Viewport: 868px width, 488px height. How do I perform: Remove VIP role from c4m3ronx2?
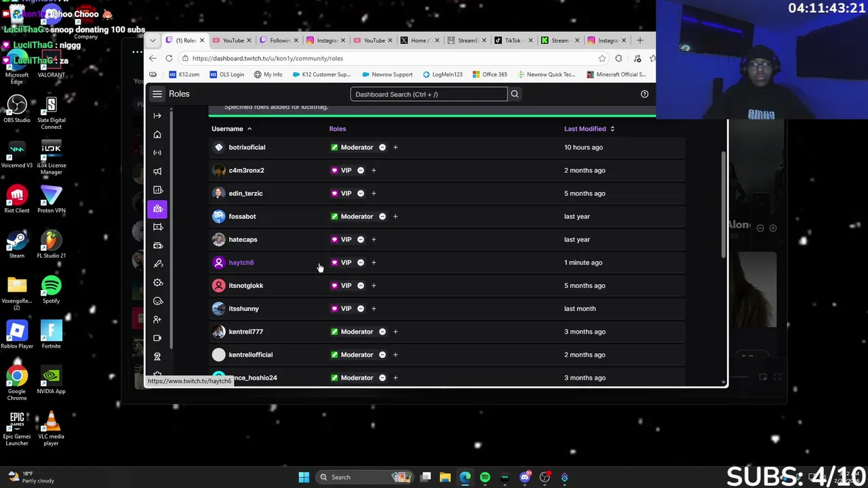361,170
